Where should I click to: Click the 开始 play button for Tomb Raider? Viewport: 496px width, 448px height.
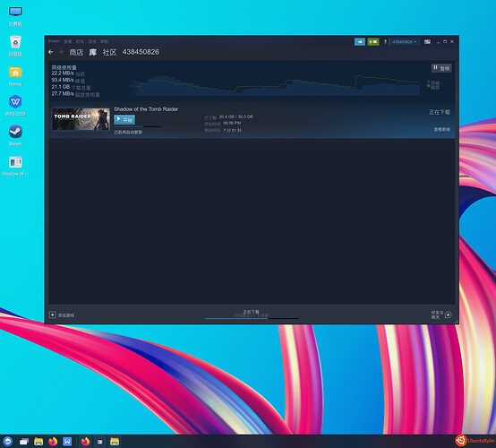coord(124,120)
